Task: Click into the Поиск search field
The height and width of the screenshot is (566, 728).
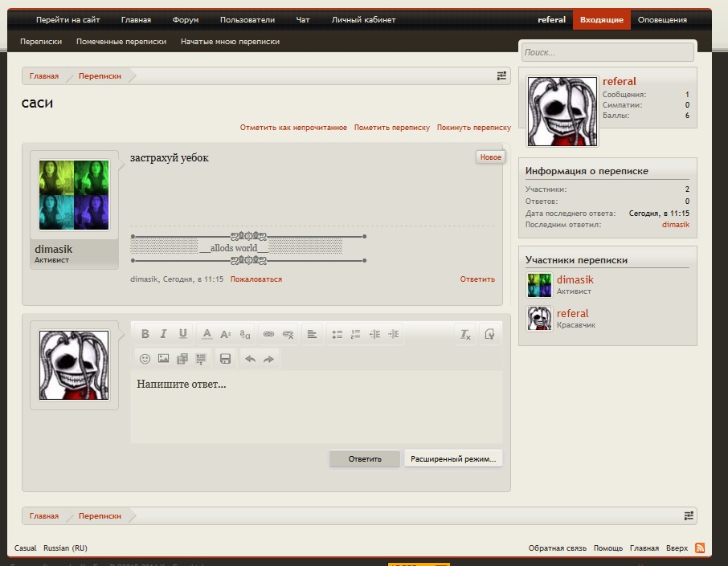Action: point(607,52)
